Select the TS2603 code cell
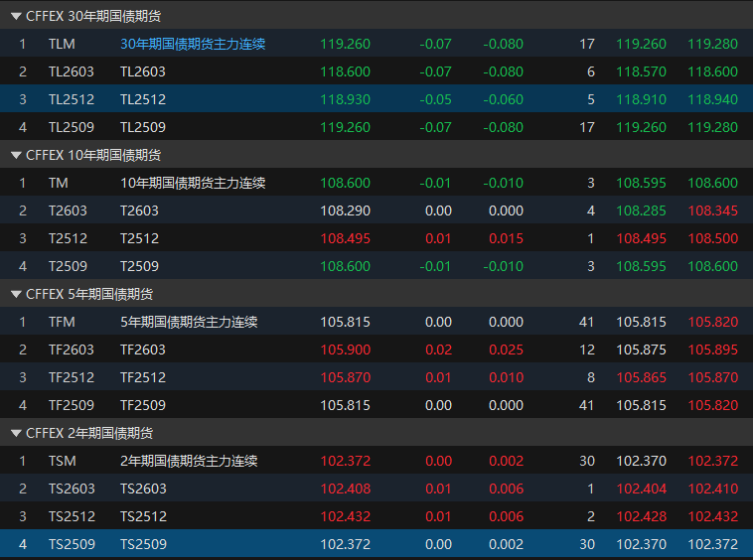The width and height of the screenshot is (753, 560). (x=72, y=489)
